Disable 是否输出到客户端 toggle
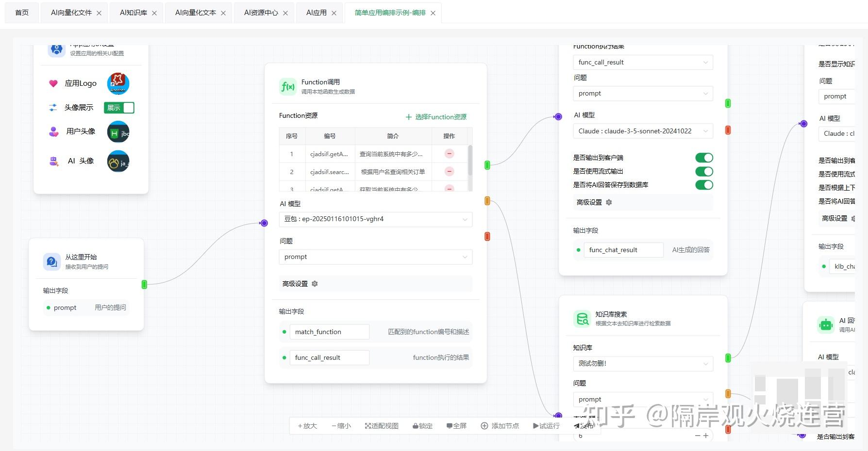 pyautogui.click(x=704, y=158)
